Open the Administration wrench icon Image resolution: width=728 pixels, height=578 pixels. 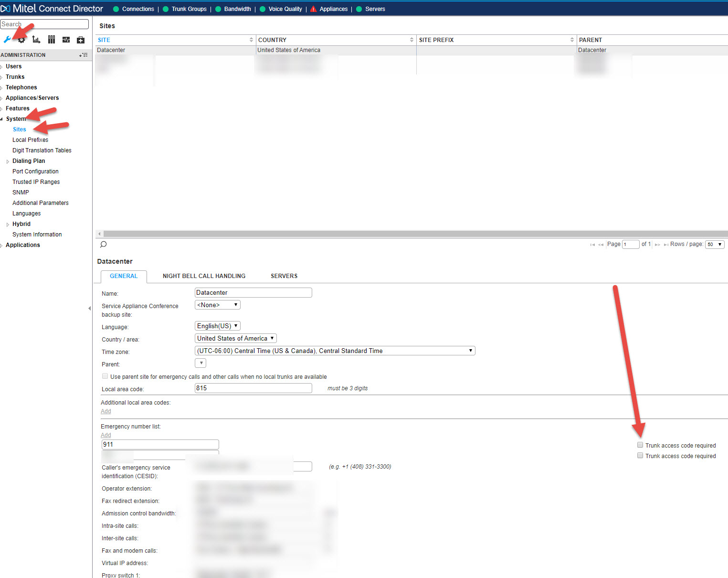(7, 40)
